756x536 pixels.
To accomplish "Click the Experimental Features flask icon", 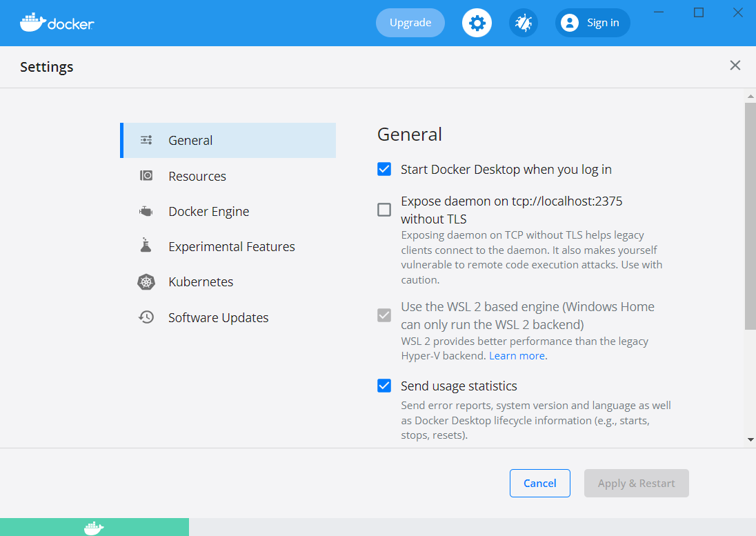I will 146,246.
